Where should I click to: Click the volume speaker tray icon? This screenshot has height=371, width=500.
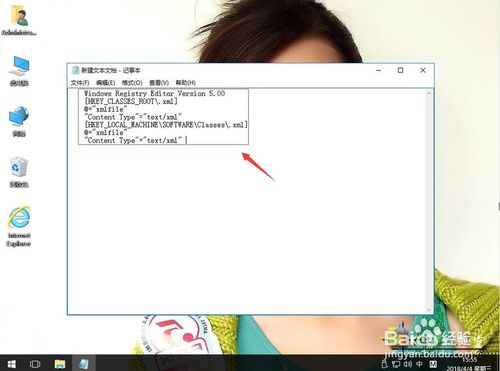407,364
